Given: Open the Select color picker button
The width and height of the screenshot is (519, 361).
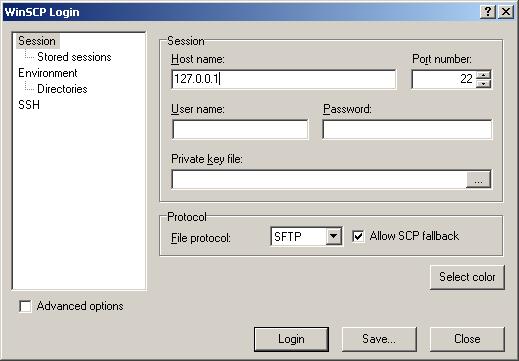Looking at the screenshot, I should pyautogui.click(x=467, y=277).
